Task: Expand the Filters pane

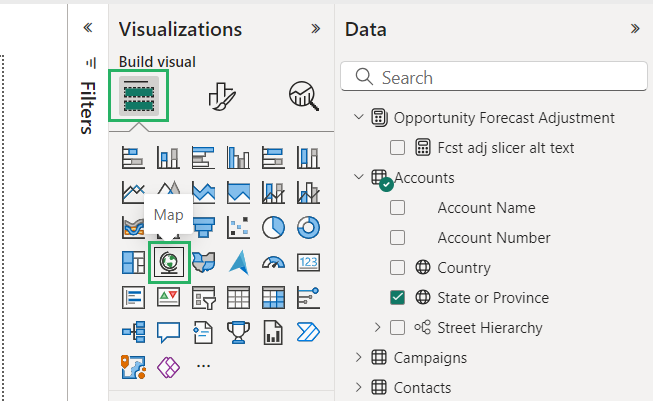Action: click(87, 29)
